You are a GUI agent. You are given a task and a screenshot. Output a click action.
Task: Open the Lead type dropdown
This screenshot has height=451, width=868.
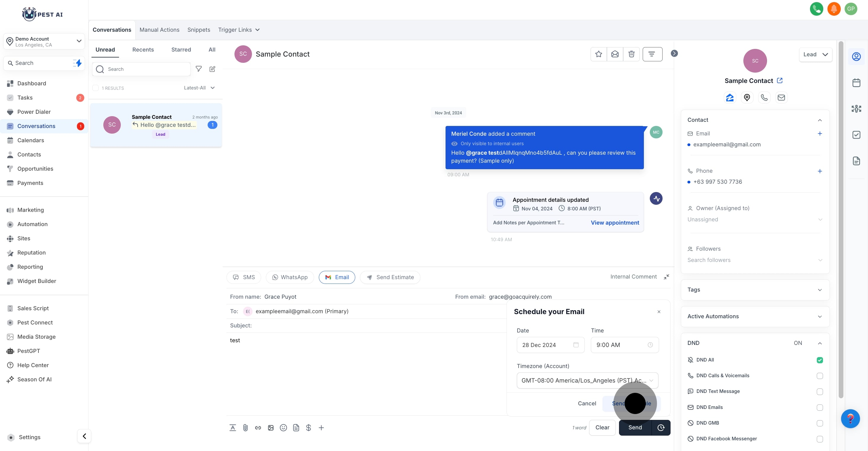(x=815, y=54)
